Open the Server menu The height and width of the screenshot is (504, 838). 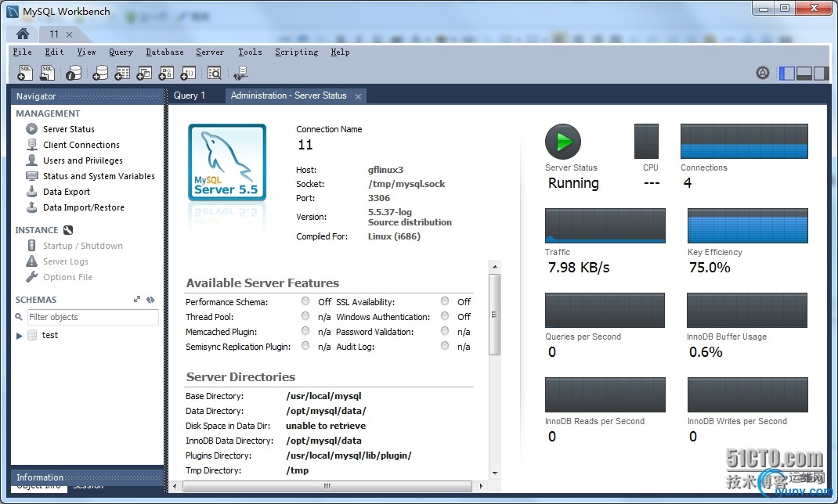[x=210, y=52]
